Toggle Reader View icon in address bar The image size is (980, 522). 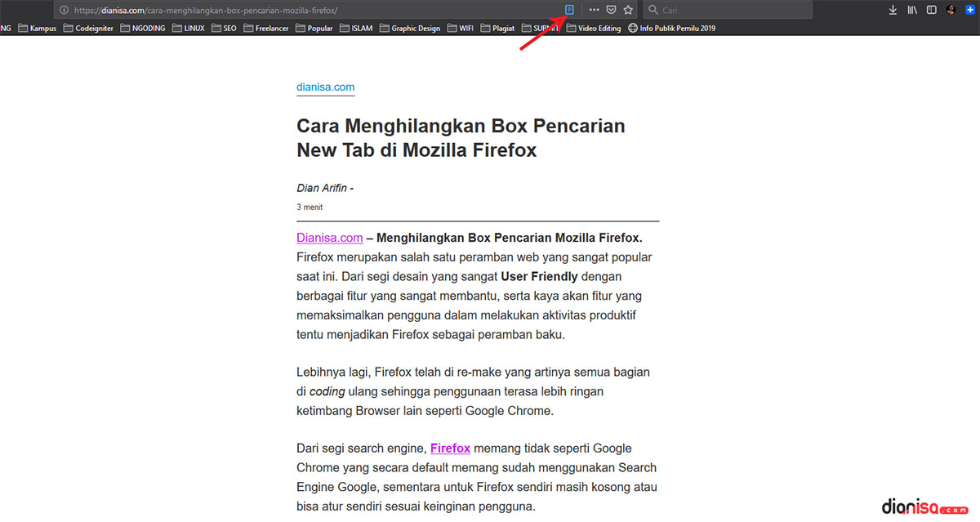tap(570, 10)
